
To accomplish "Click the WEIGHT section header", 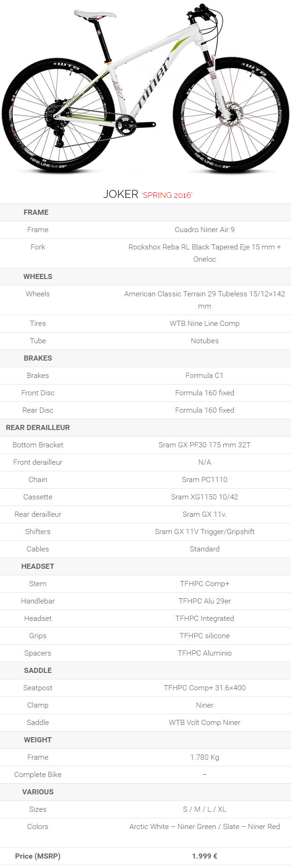I will pyautogui.click(x=38, y=740).
